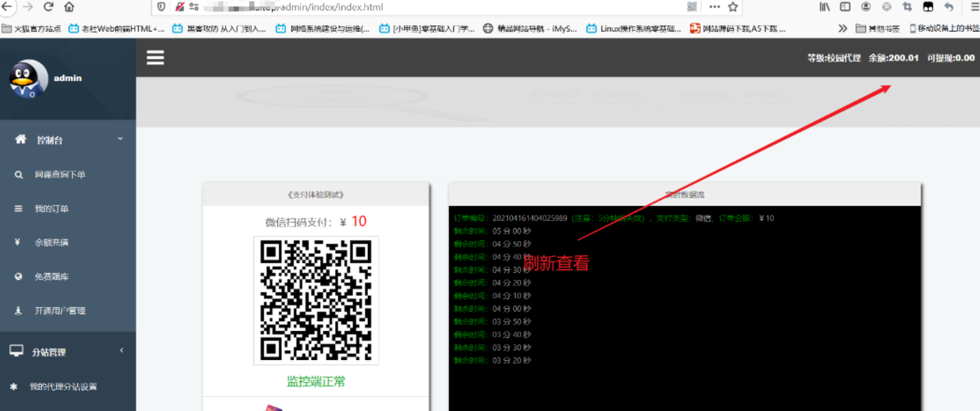Open the 老杜Web前端HTML bookmark
The width and height of the screenshot is (980, 411).
click(117, 28)
